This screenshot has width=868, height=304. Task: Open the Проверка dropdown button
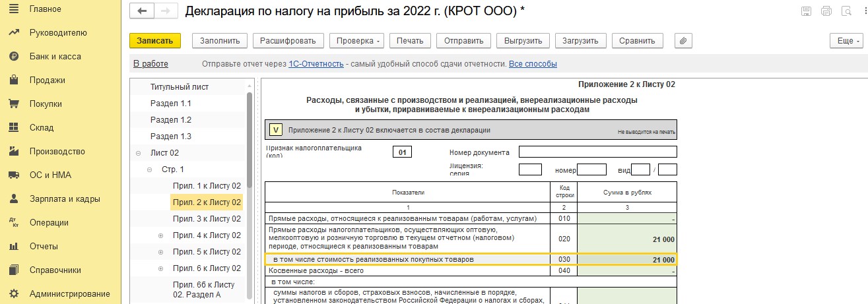tap(357, 40)
